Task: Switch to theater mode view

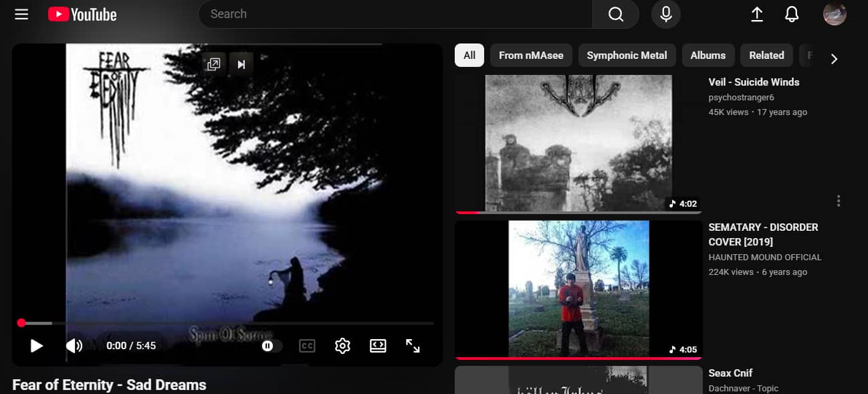Action: click(378, 346)
